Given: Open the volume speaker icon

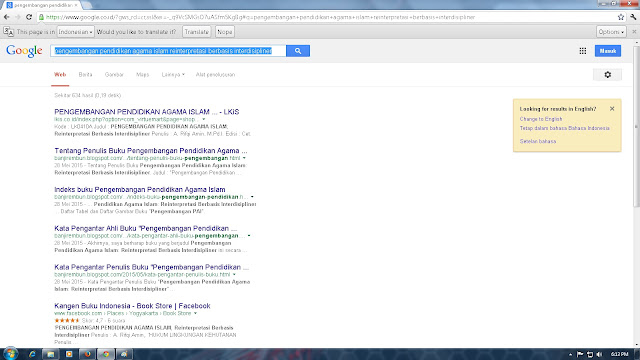Looking at the screenshot, I should 599,354.
